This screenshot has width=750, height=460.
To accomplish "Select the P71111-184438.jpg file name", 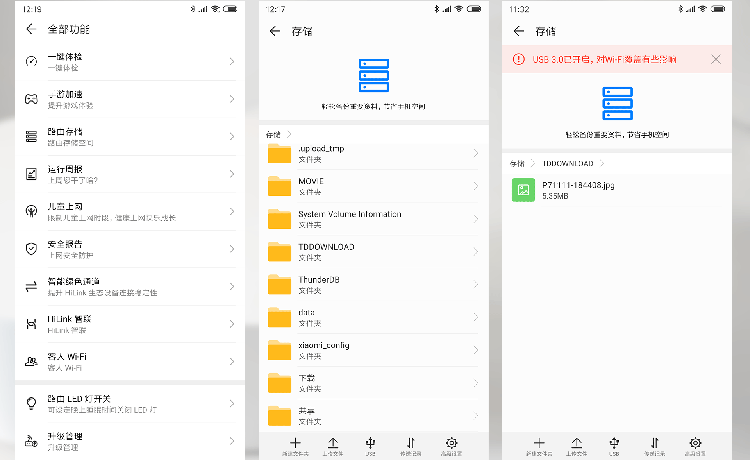I will tap(578, 185).
